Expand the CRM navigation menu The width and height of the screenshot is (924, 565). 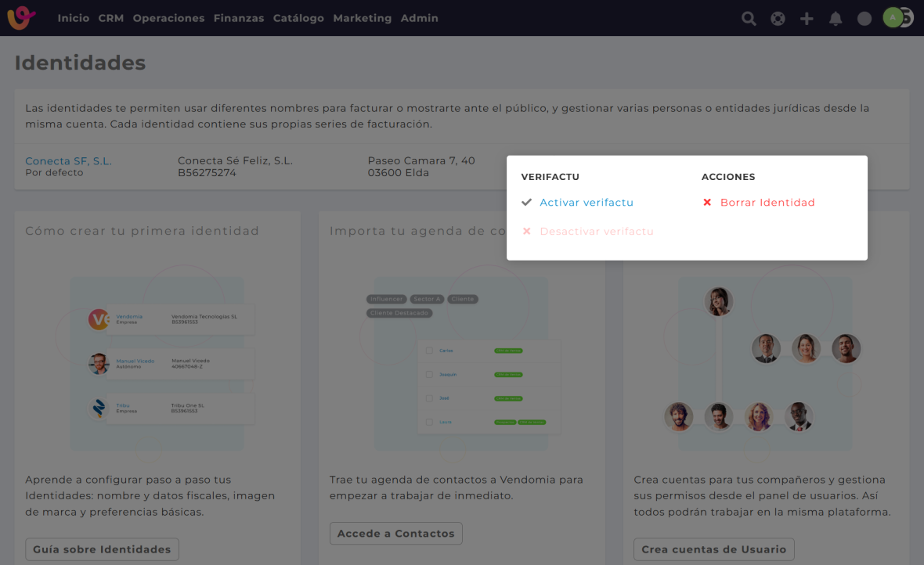[111, 18]
